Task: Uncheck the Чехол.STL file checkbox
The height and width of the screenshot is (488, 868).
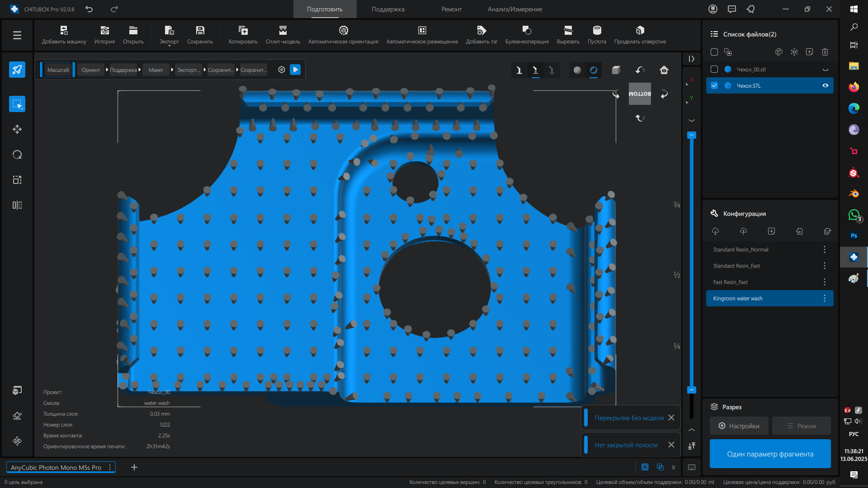Action: click(x=714, y=85)
